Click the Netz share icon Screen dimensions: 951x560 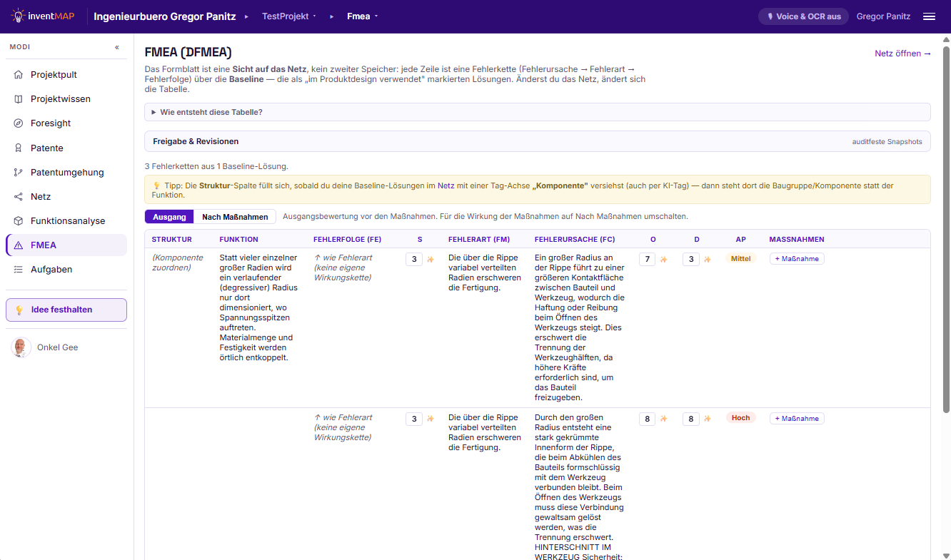[x=19, y=197]
